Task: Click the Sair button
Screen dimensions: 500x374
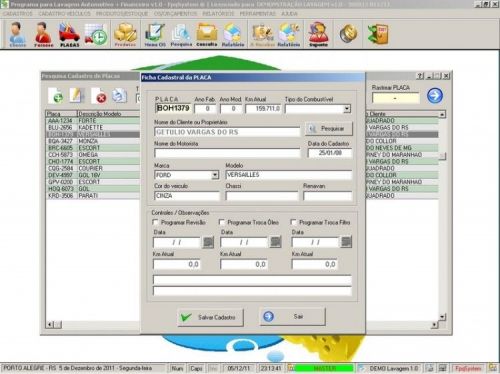Action: click(292, 316)
